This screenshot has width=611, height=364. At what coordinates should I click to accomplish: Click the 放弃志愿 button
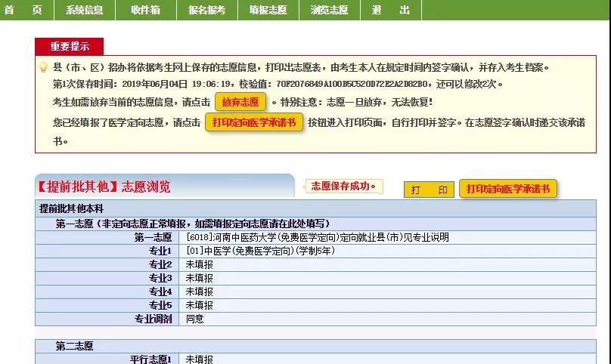point(240,102)
